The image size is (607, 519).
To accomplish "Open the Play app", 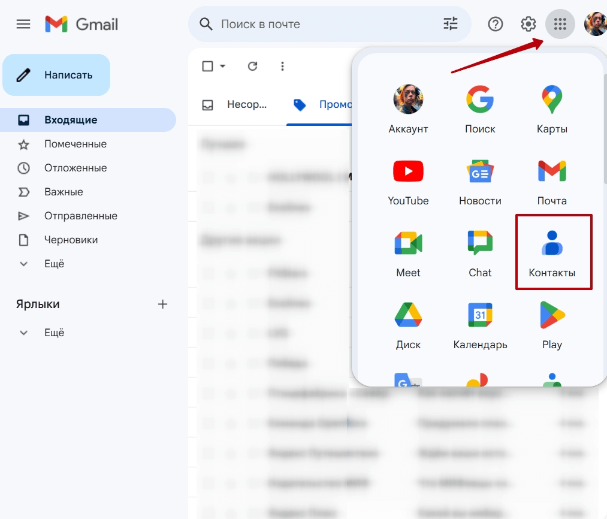I will (552, 325).
